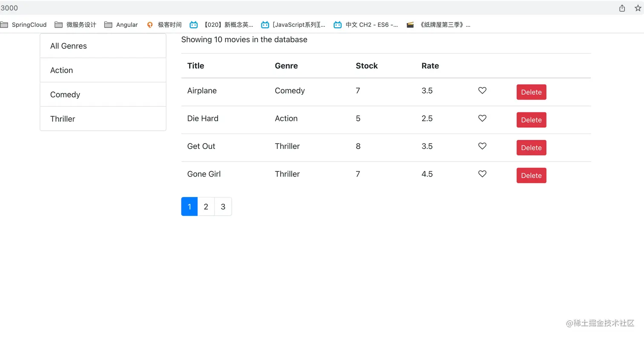Viewport: 644px width, 337px height.
Task: Open the 【020】新概念英 bookmark
Action: pyautogui.click(x=221, y=25)
